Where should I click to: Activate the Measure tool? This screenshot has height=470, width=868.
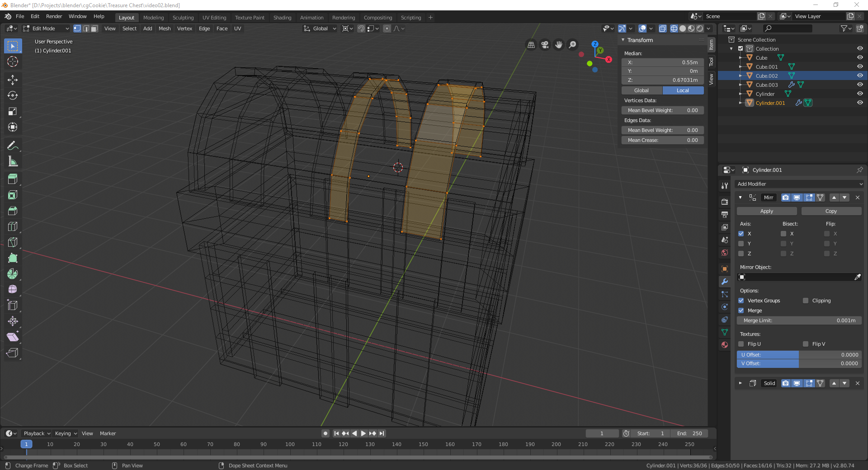click(13, 161)
